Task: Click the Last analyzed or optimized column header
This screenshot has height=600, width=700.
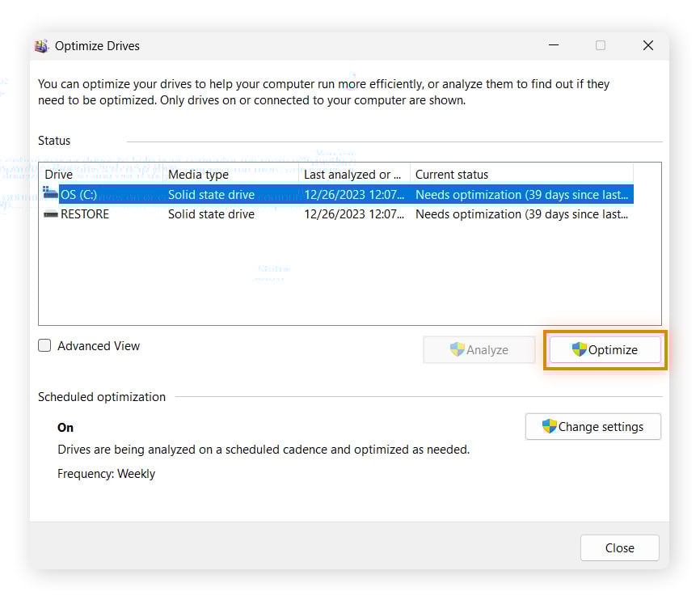Action: tap(353, 175)
